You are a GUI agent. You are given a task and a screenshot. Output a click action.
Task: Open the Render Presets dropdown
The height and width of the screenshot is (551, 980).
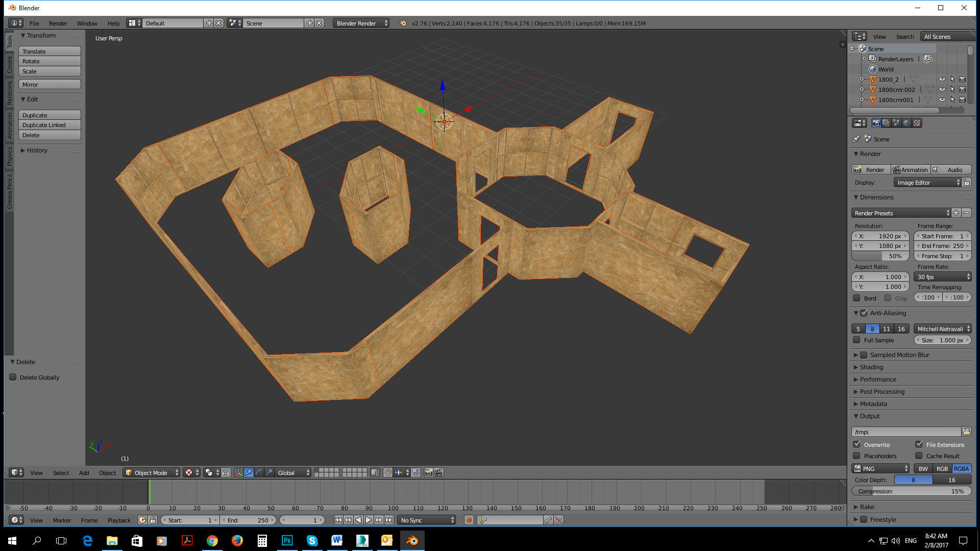point(901,213)
